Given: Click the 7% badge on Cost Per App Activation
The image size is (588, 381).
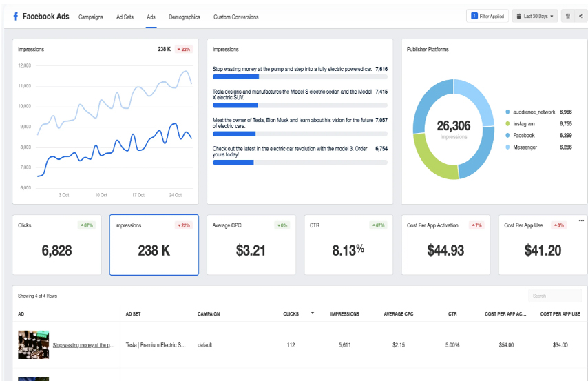Looking at the screenshot, I should (x=476, y=225).
